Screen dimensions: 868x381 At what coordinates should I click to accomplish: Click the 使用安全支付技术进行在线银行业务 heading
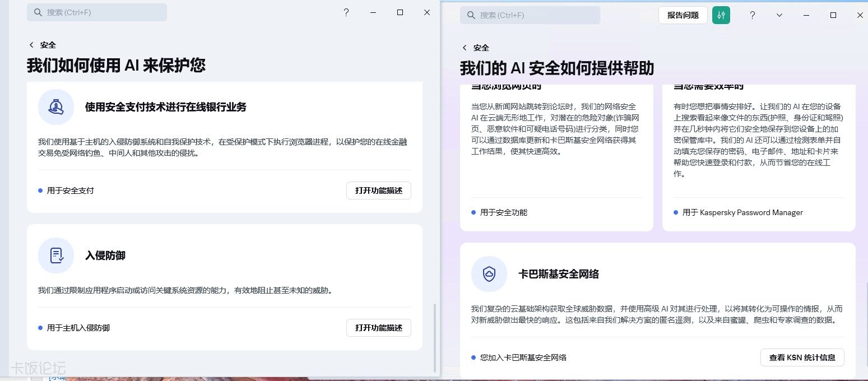click(x=166, y=106)
